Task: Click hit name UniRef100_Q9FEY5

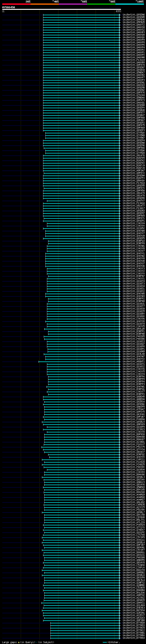Action: point(133,412)
